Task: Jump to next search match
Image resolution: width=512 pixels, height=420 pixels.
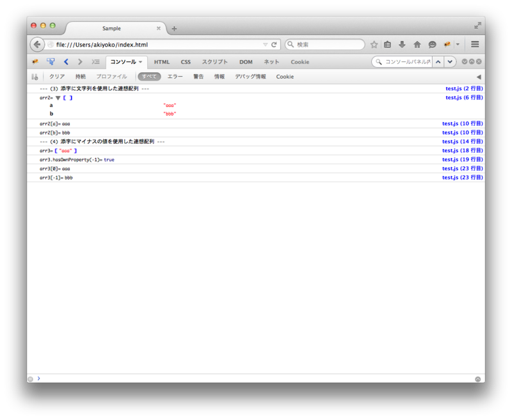Action: [450, 61]
